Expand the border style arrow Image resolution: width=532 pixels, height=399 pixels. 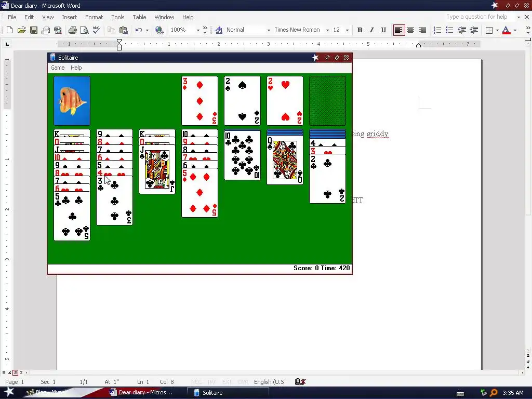point(497,30)
